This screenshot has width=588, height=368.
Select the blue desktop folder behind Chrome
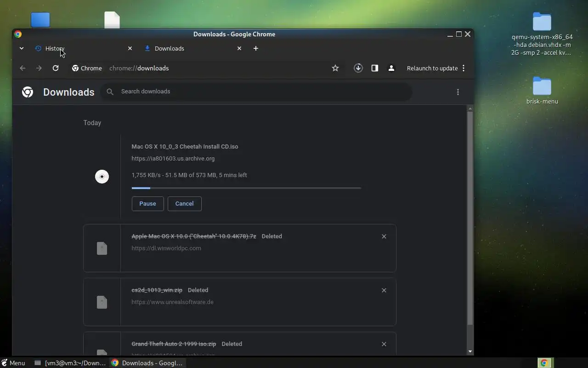(40, 20)
